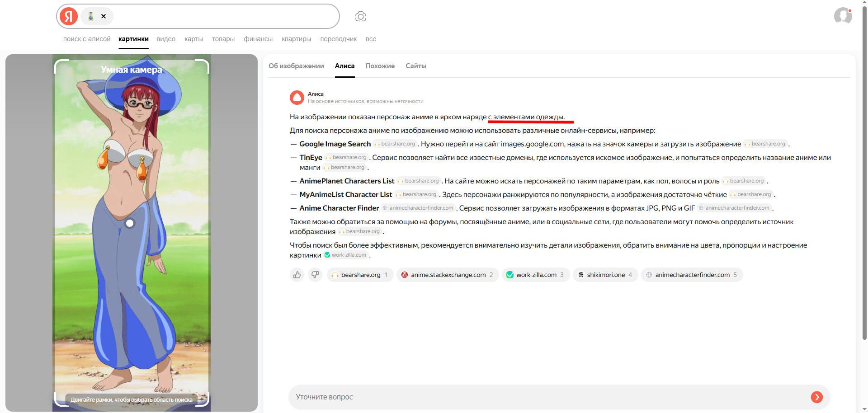Viewport: 868px width, 413px height.
Task: Click the Yandex logo icon
Action: pyautogui.click(x=69, y=16)
